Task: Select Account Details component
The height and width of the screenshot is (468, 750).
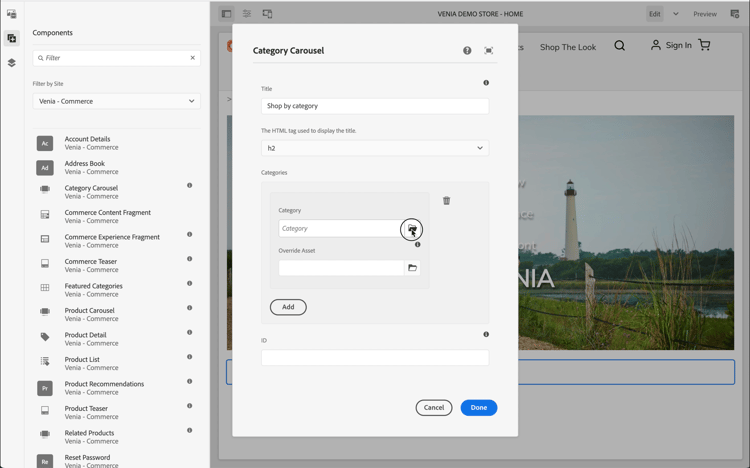Action: (116, 143)
